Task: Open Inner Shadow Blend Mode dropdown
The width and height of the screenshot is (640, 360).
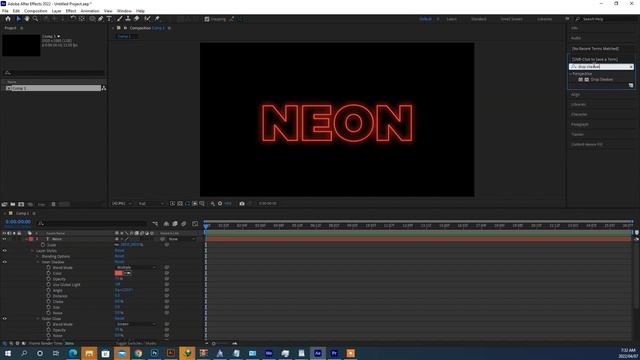Action: (136, 267)
